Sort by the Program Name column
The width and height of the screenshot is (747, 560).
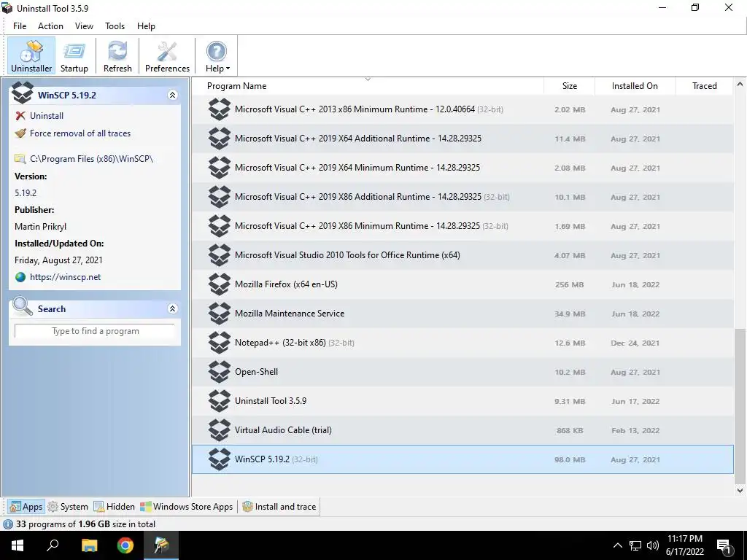pyautogui.click(x=368, y=86)
